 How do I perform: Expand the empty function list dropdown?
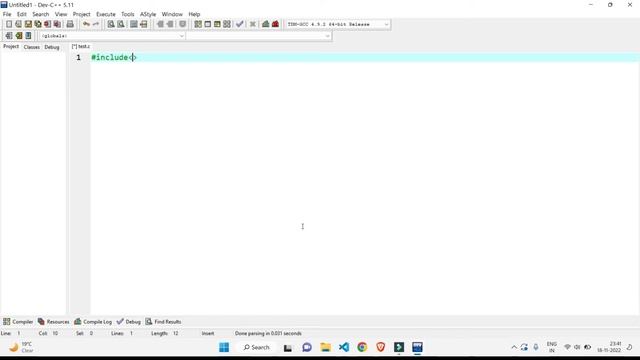tap(327, 36)
